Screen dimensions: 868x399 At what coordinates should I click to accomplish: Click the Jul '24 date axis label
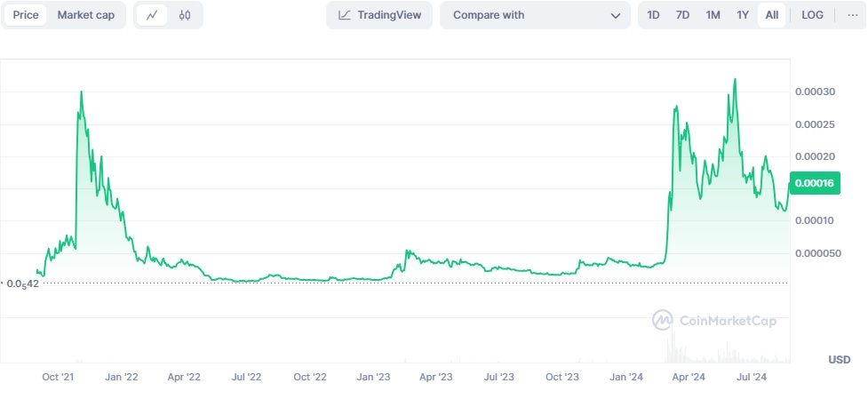pos(752,378)
